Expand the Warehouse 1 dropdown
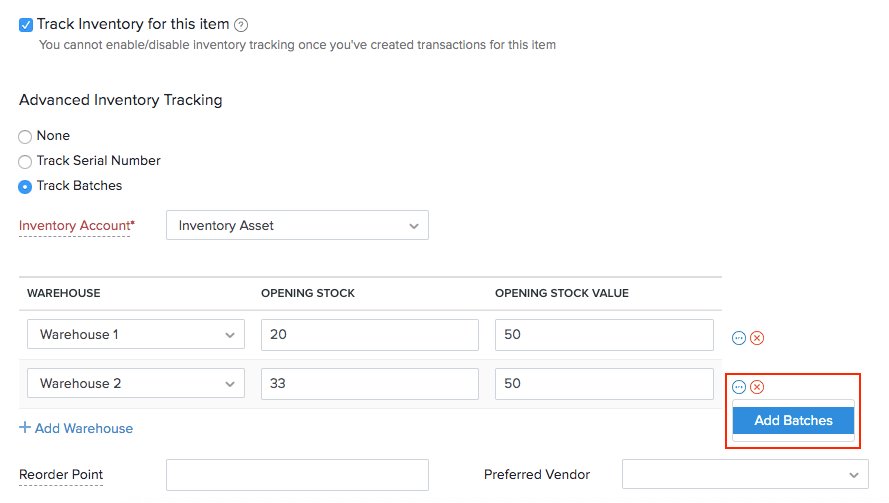 pyautogui.click(x=136, y=335)
